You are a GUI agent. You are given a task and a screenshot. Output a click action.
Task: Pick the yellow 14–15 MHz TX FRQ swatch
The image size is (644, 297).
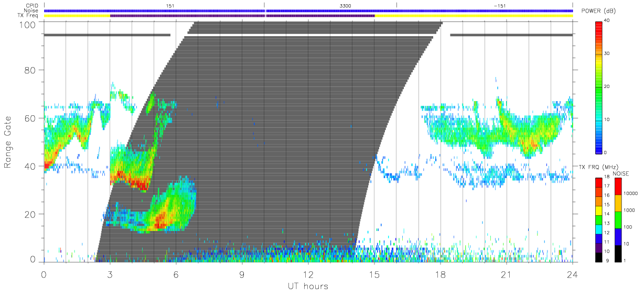[599, 210]
